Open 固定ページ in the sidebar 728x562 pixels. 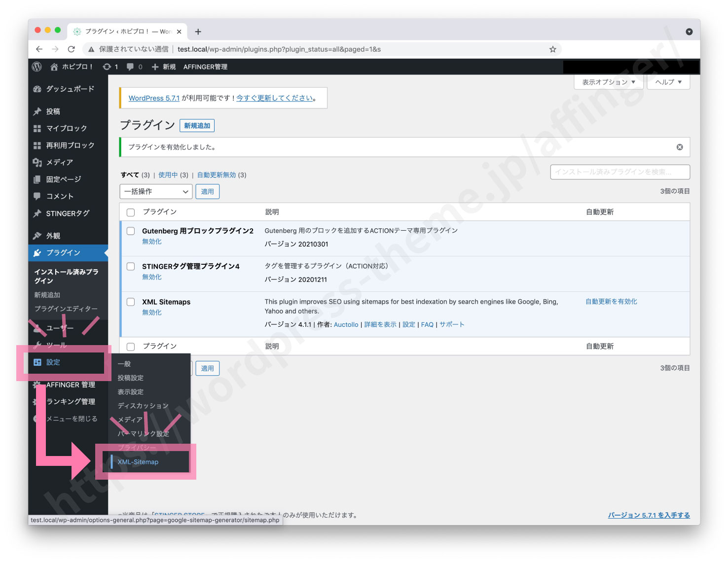pos(68,179)
